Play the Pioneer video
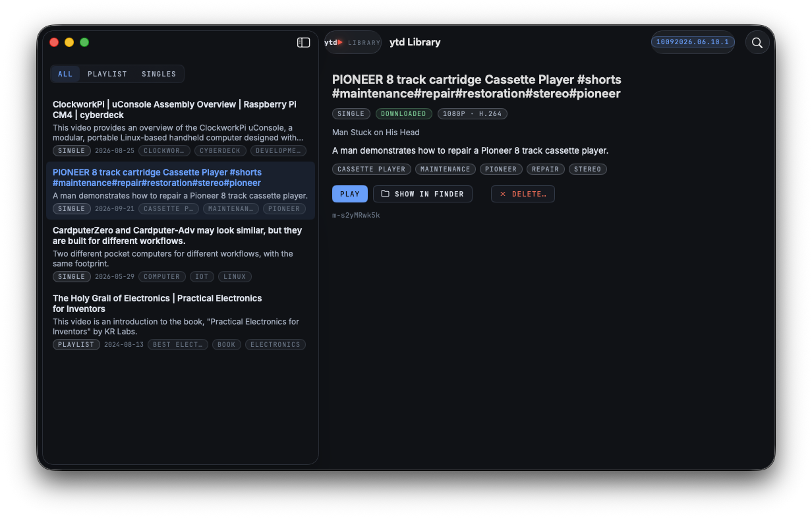 click(x=350, y=194)
